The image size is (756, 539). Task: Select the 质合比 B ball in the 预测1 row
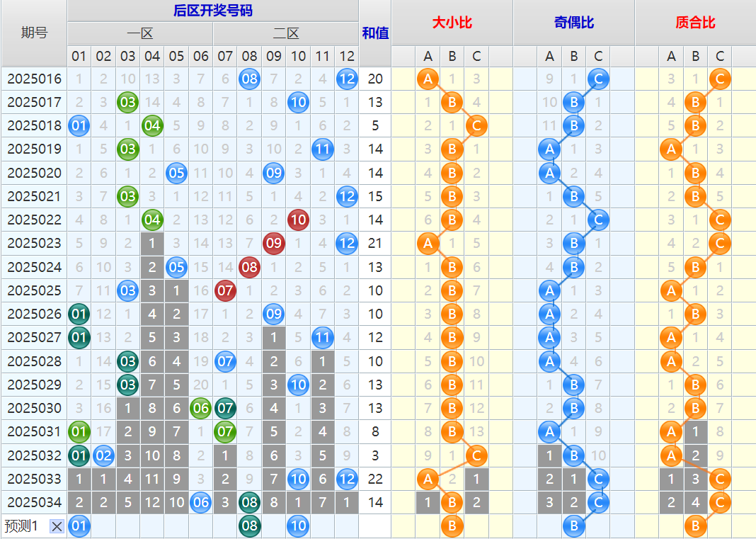(x=695, y=526)
